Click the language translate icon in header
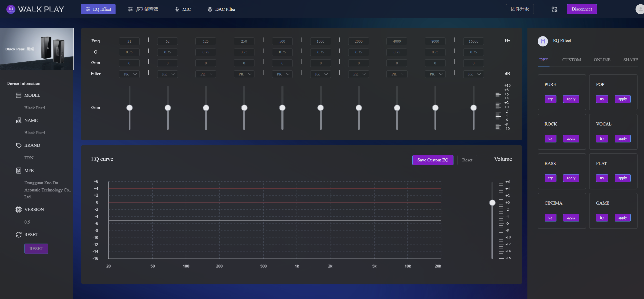This screenshot has width=644, height=299. [x=554, y=9]
